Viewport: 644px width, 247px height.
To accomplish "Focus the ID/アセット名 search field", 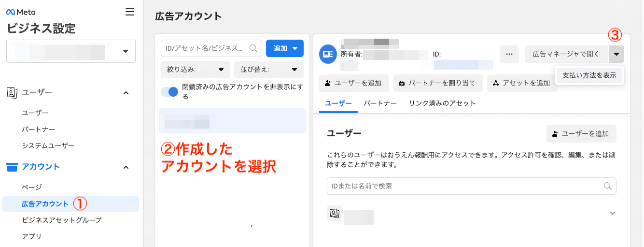I will coord(211,48).
